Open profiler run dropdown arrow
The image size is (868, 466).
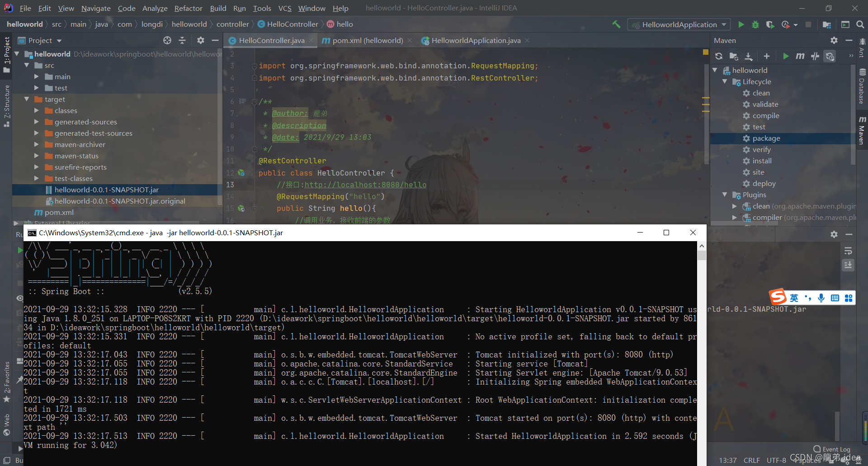(x=795, y=25)
